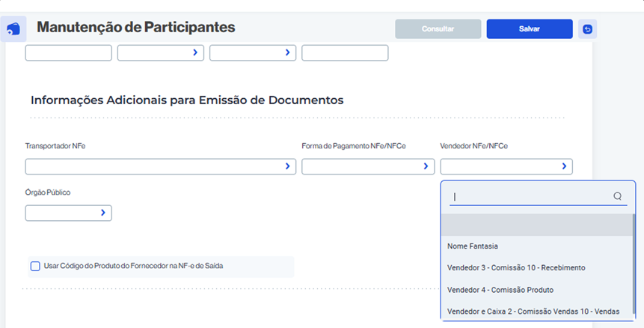Click the undo/reset icon beside Salvar
Screen dimensions: 644x328
click(587, 29)
